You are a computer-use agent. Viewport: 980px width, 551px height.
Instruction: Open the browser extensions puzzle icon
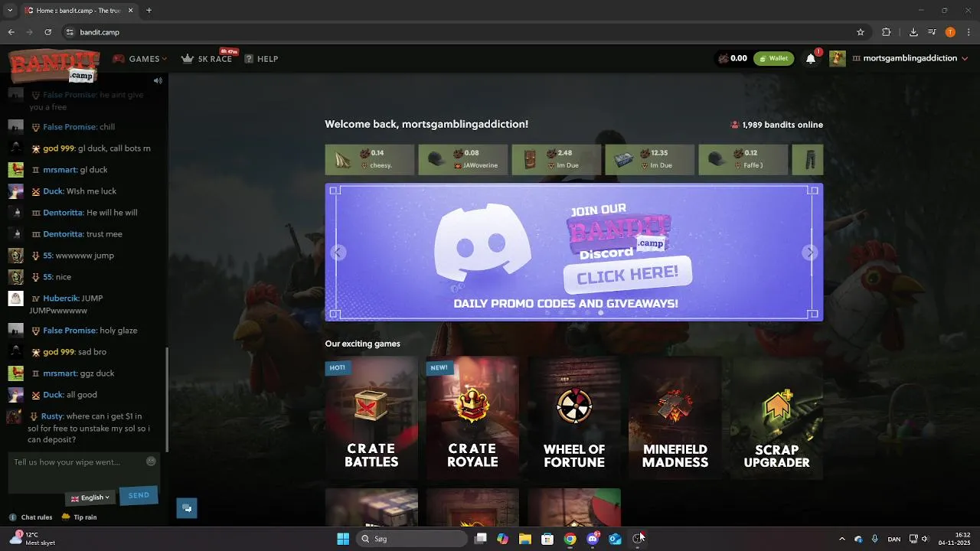pyautogui.click(x=887, y=32)
